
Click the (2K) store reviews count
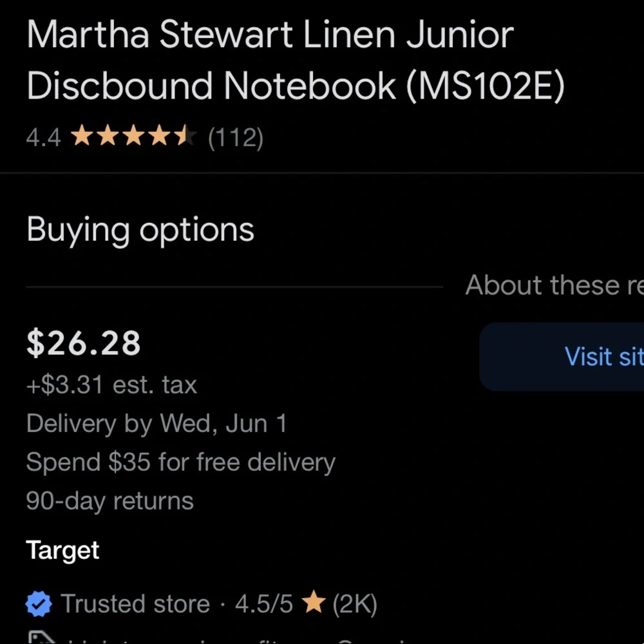[x=355, y=604]
